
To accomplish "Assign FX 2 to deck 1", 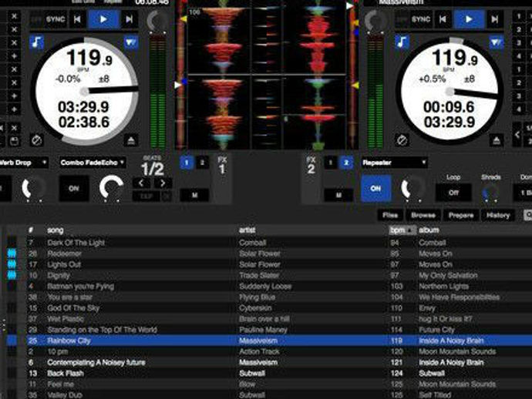I will pyautogui.click(x=331, y=163).
